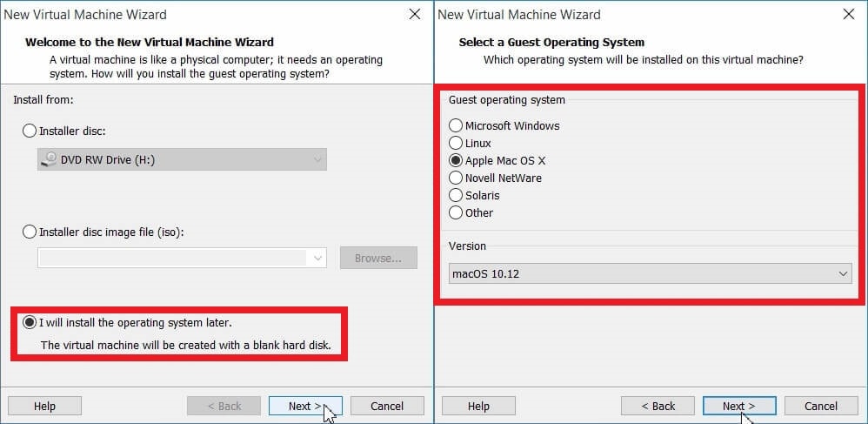The width and height of the screenshot is (868, 424).
Task: Click the disabled Back button in Welcome window
Action: pyautogui.click(x=224, y=407)
